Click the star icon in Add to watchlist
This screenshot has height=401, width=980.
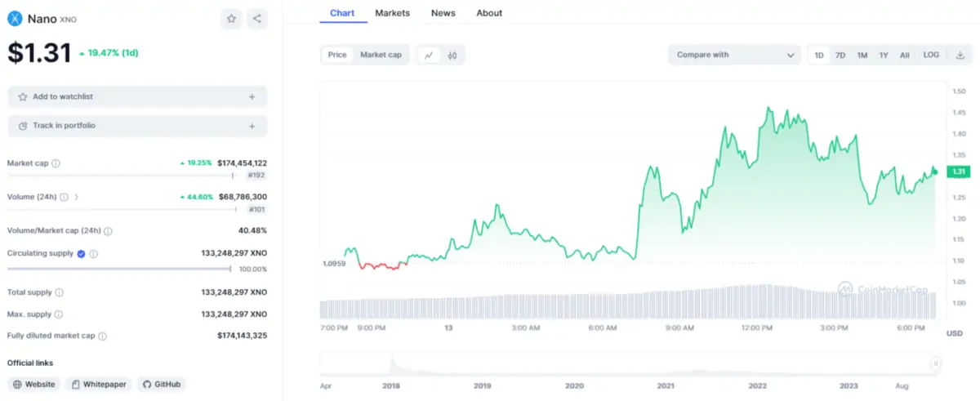pos(23,96)
